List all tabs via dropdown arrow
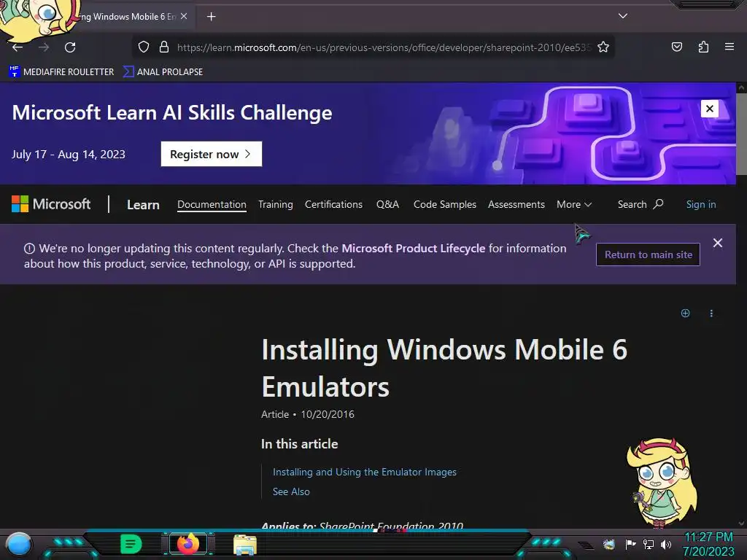 click(623, 16)
